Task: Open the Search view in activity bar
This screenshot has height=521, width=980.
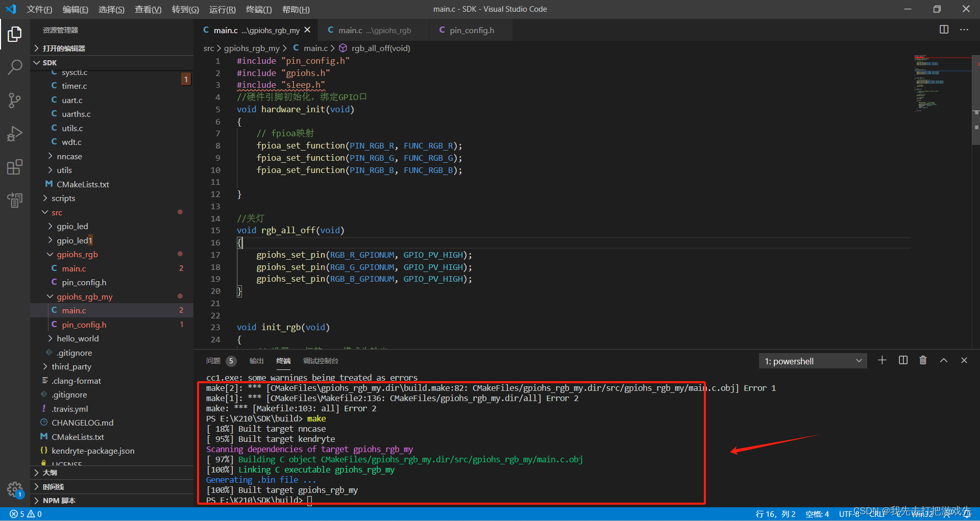Action: point(15,67)
